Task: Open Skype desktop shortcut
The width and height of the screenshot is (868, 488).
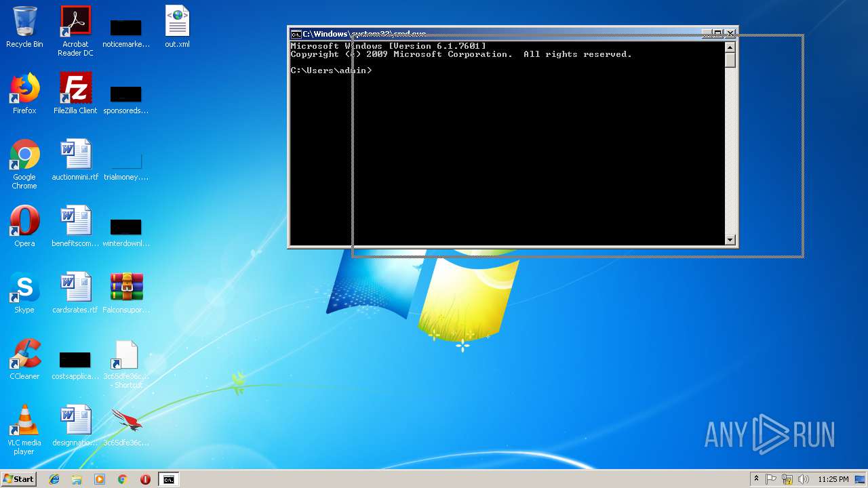Action: point(24,293)
